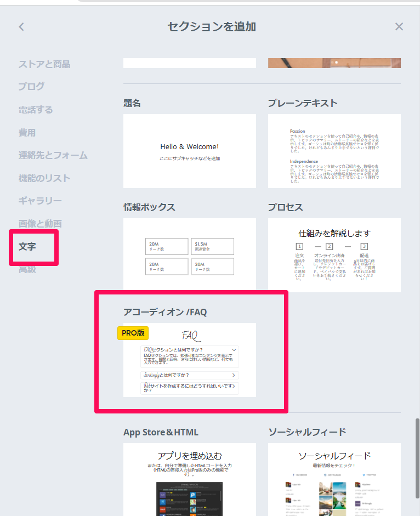Open the ブログ category
The height and width of the screenshot is (516, 420).
(31, 87)
